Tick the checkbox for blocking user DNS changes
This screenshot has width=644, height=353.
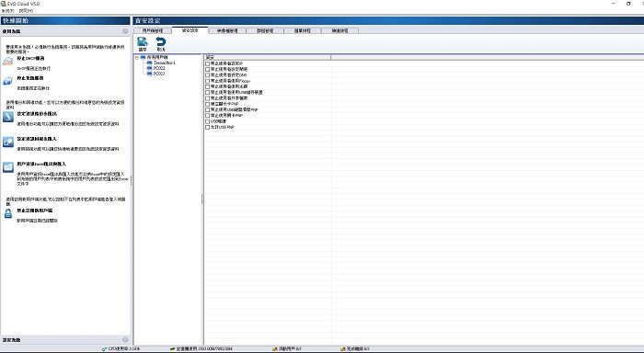point(207,75)
